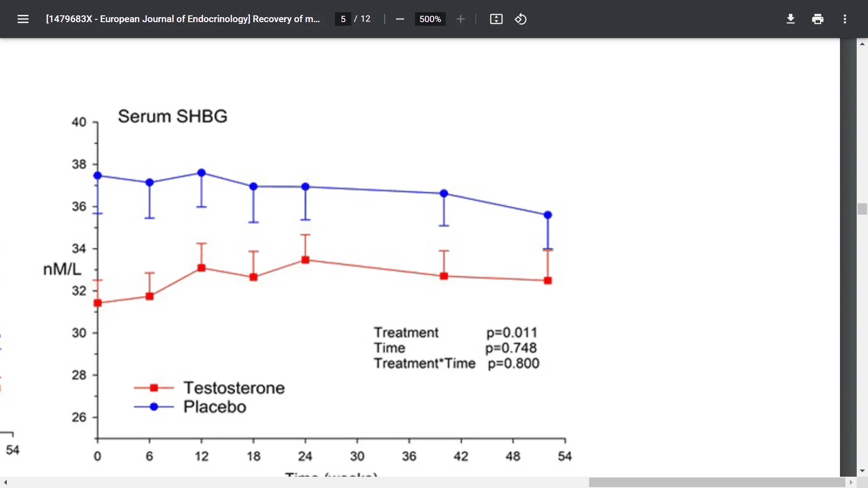The height and width of the screenshot is (488, 868).
Task: Zoom out with the minus button
Action: (x=400, y=19)
